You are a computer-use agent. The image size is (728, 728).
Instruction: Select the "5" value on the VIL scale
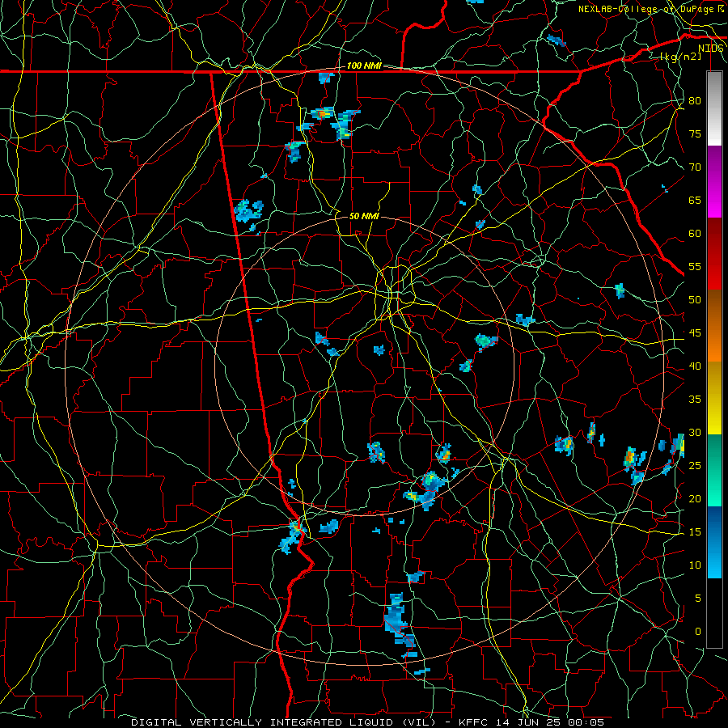coord(698,599)
